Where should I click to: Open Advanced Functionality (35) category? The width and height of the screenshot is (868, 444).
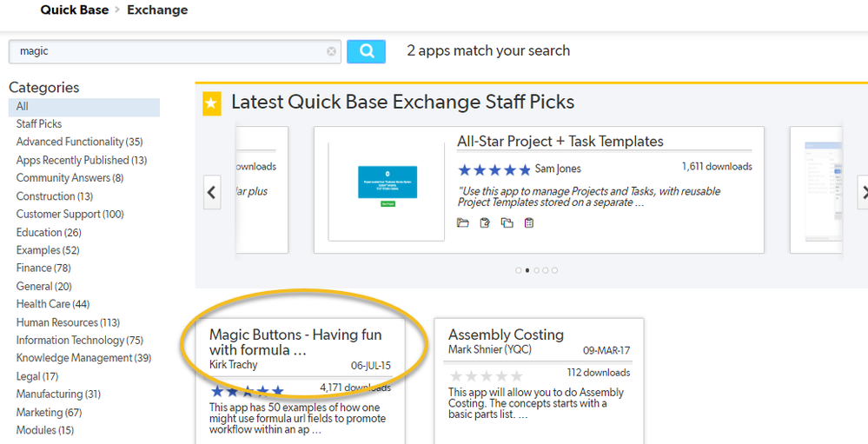click(79, 142)
